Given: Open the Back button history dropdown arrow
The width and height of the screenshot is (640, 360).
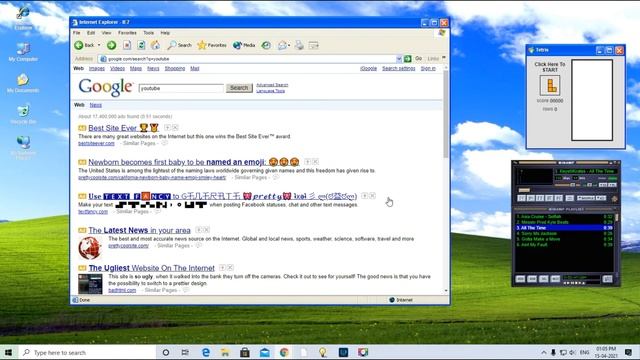Looking at the screenshot, I should (x=99, y=45).
